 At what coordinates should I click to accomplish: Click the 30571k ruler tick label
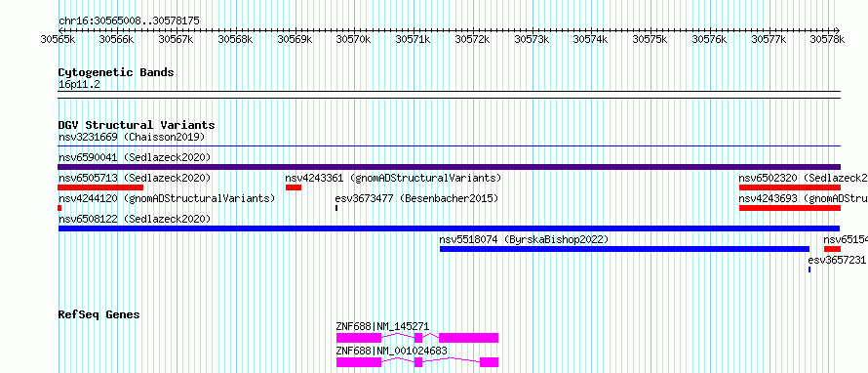(413, 39)
